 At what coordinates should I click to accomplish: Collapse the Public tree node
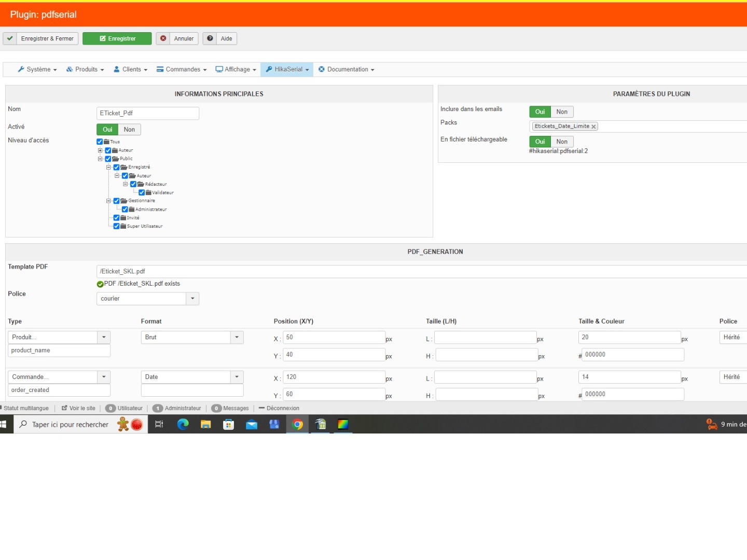pos(100,159)
